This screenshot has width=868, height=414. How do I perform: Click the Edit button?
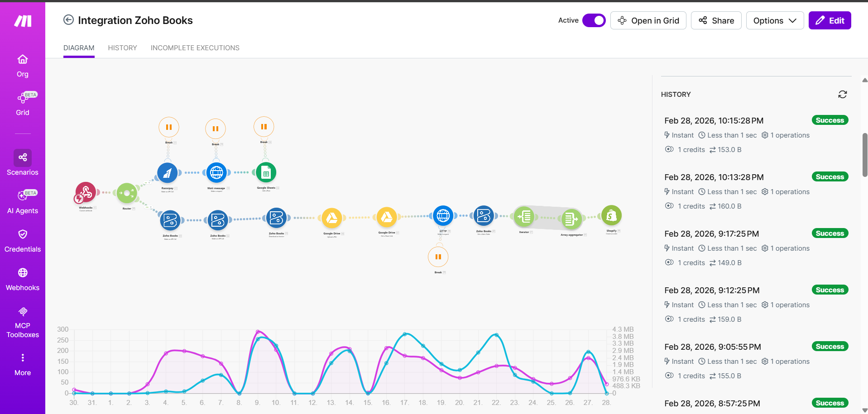coord(830,20)
